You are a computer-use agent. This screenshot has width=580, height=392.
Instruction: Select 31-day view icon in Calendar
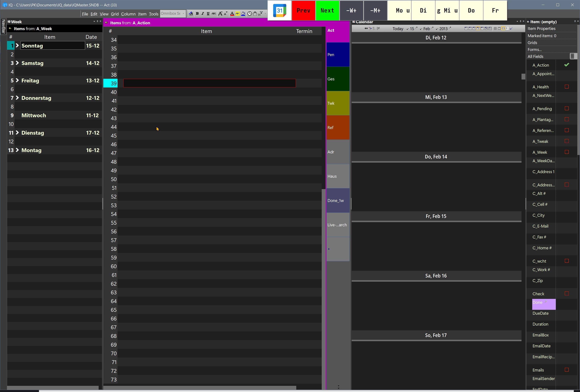pos(486,28)
